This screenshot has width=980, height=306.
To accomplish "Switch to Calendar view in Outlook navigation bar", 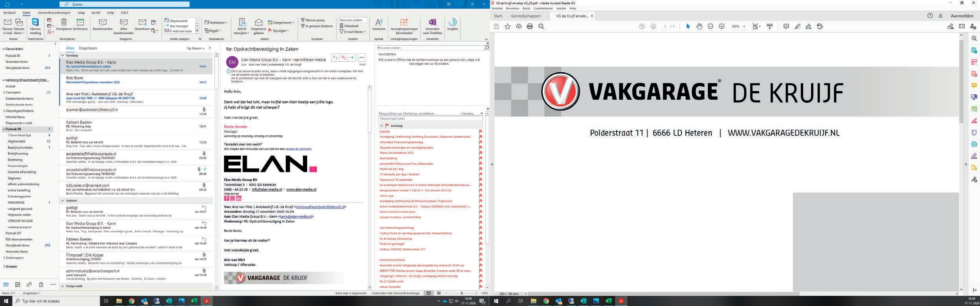I will (x=17, y=284).
